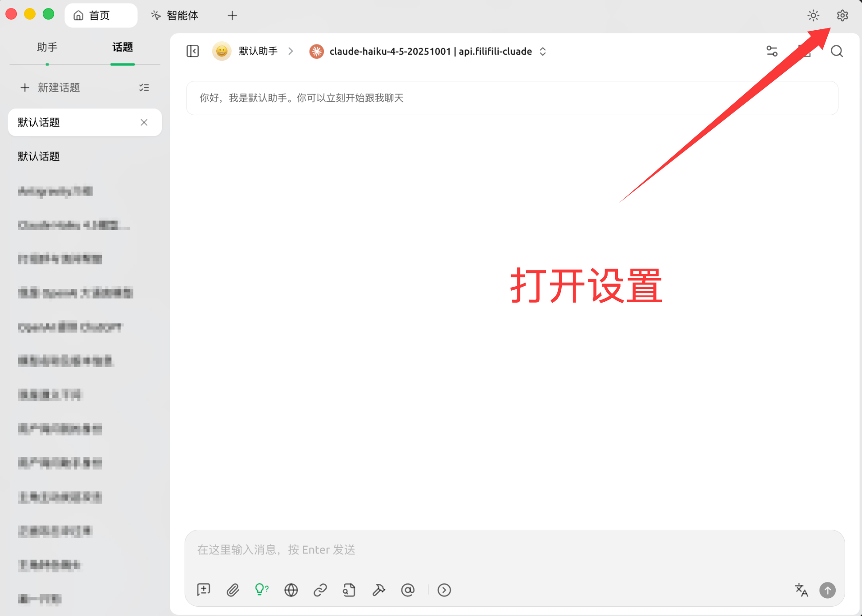Viewport: 862px width, 616px height.
Task: Close the application window red button
Action: [x=11, y=14]
